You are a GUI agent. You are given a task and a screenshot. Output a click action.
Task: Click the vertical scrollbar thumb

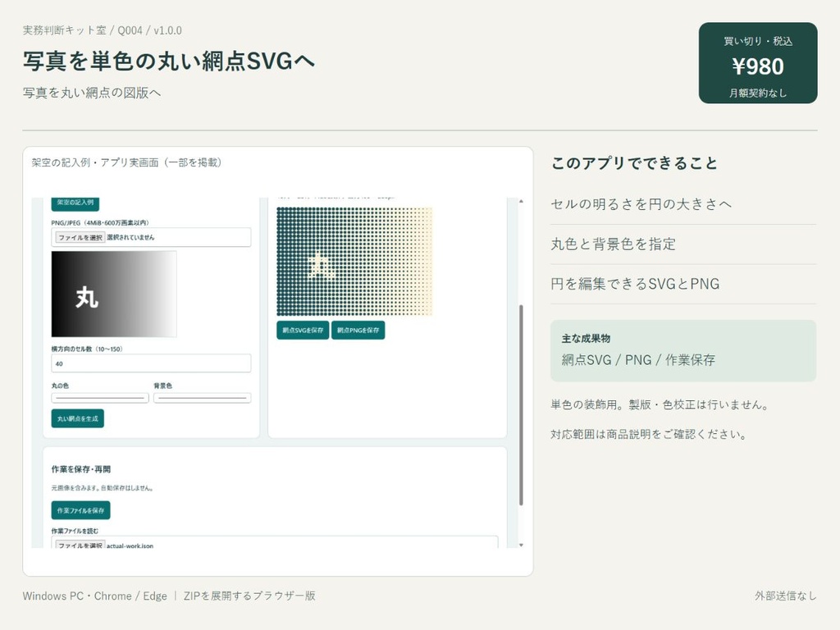click(521, 405)
